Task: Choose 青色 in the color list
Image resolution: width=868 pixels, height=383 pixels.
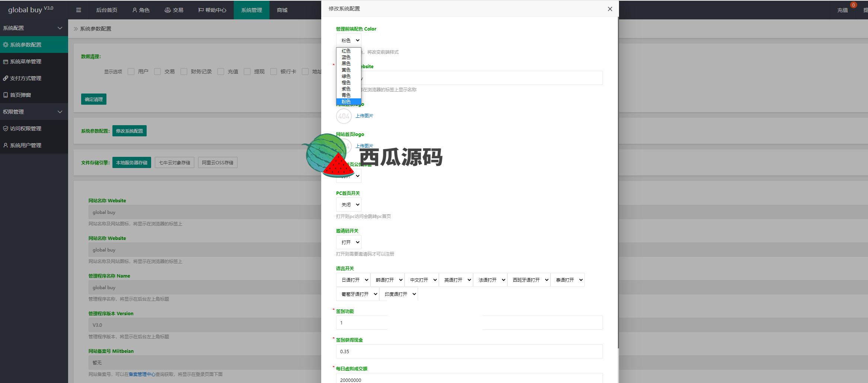Action: coord(349,95)
